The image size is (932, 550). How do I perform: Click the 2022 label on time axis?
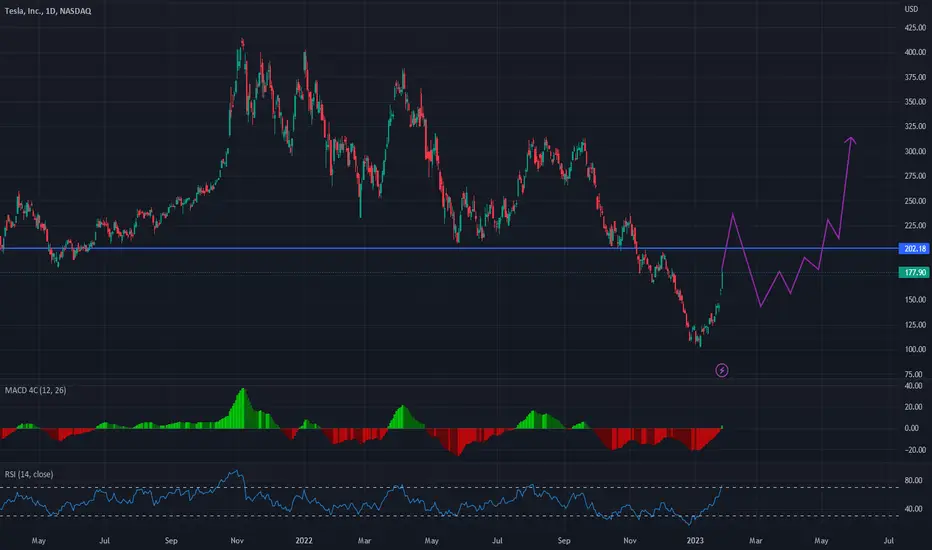(x=304, y=540)
